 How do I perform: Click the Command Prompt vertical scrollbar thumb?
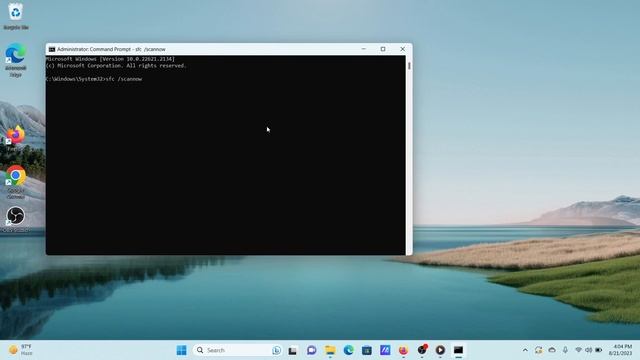pos(409,66)
